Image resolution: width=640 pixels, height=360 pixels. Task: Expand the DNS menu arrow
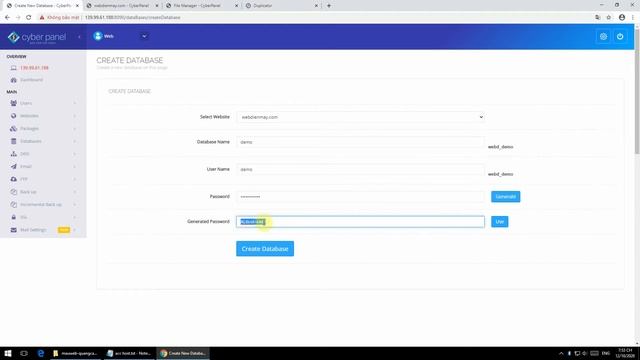tap(75, 154)
